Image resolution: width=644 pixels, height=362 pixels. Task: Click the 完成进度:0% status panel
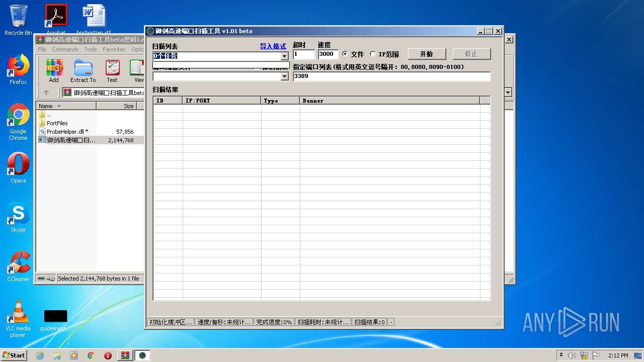click(x=274, y=322)
